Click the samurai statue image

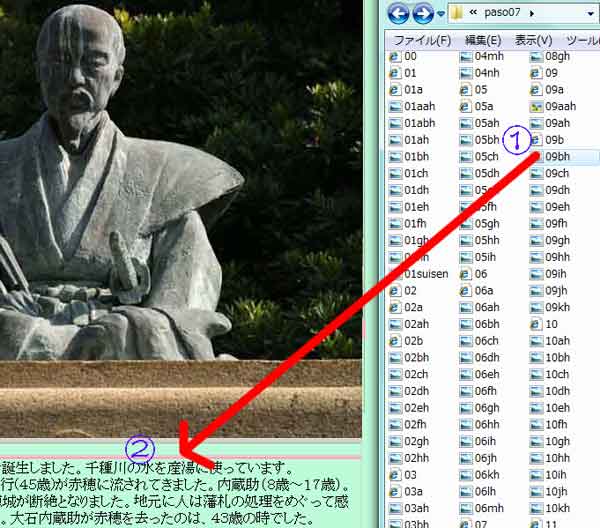[130, 180]
